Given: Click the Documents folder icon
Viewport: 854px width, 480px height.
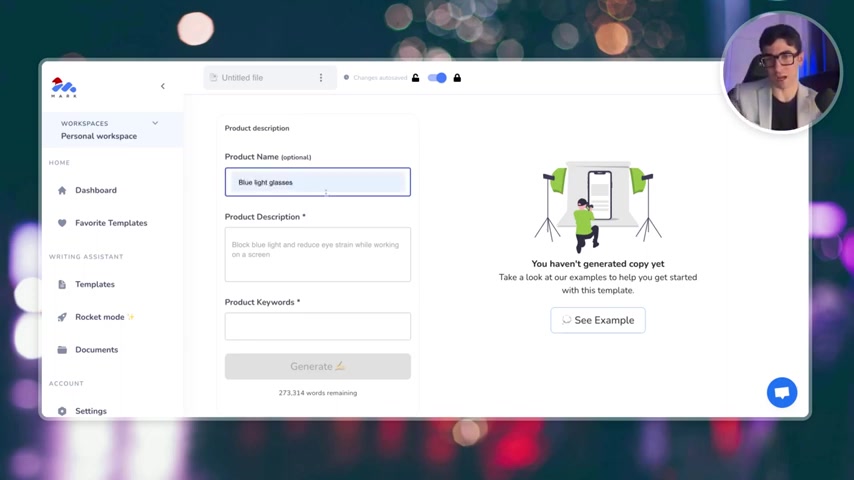Looking at the screenshot, I should [x=62, y=350].
